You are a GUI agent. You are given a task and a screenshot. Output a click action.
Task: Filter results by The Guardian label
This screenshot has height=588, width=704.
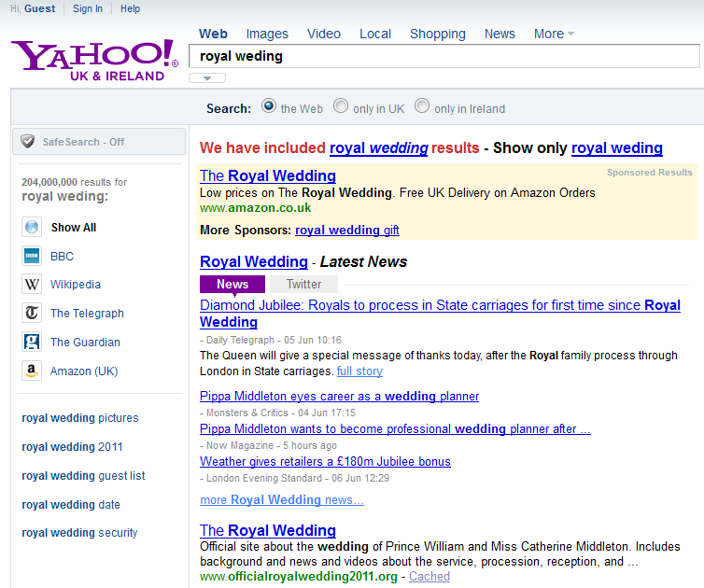85,342
